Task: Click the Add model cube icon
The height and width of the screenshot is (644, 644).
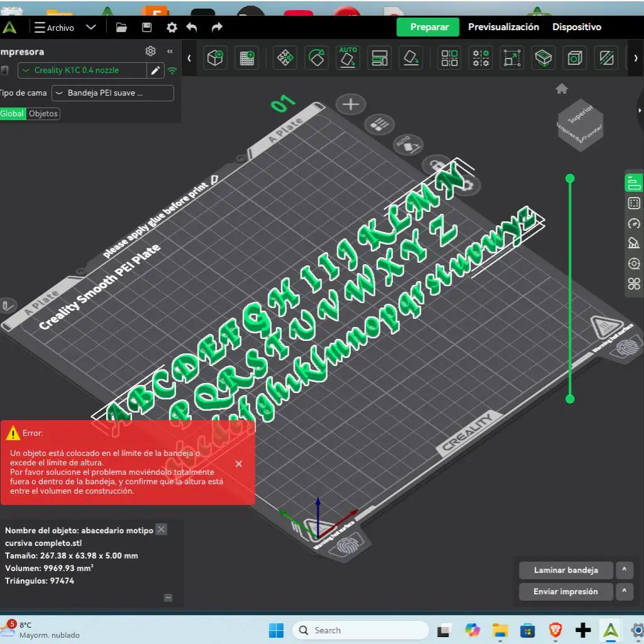Action: (215, 58)
